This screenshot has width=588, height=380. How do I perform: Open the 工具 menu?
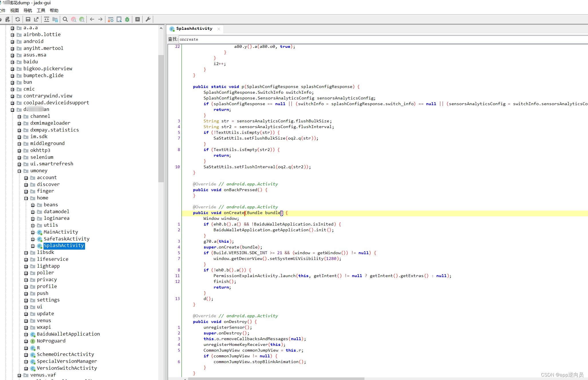coord(41,10)
